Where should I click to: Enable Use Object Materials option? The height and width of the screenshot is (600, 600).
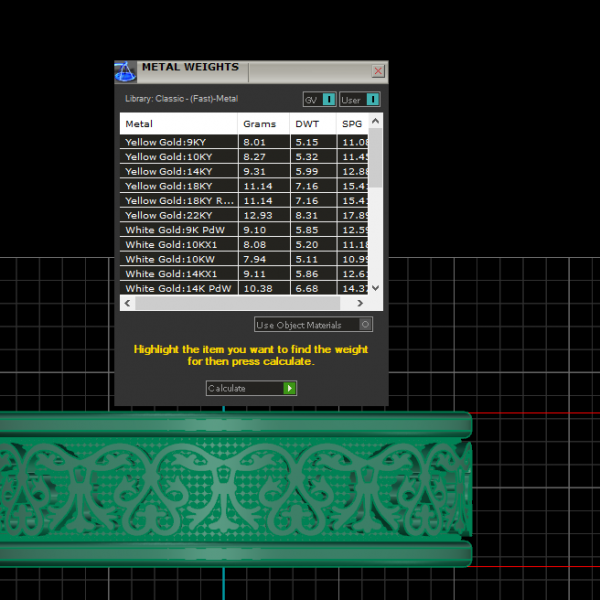tap(365, 324)
